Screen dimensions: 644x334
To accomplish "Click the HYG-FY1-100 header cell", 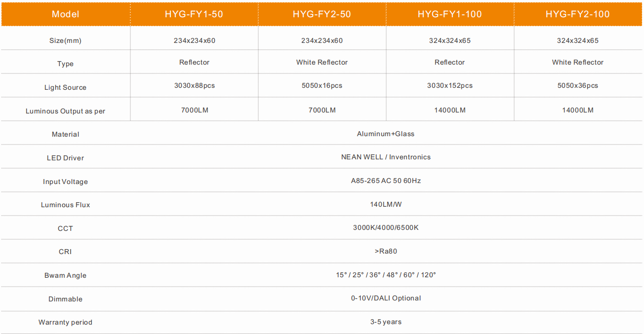I will 449,14.
